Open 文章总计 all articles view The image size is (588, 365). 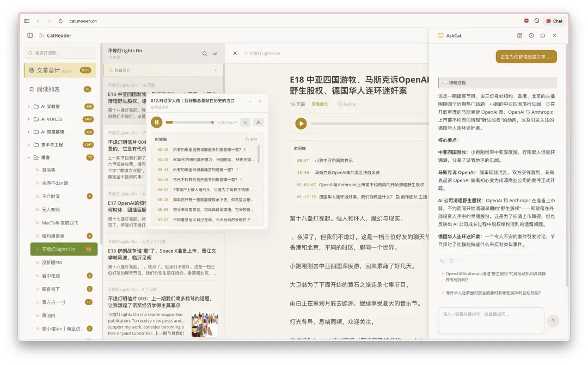pyautogui.click(x=60, y=70)
